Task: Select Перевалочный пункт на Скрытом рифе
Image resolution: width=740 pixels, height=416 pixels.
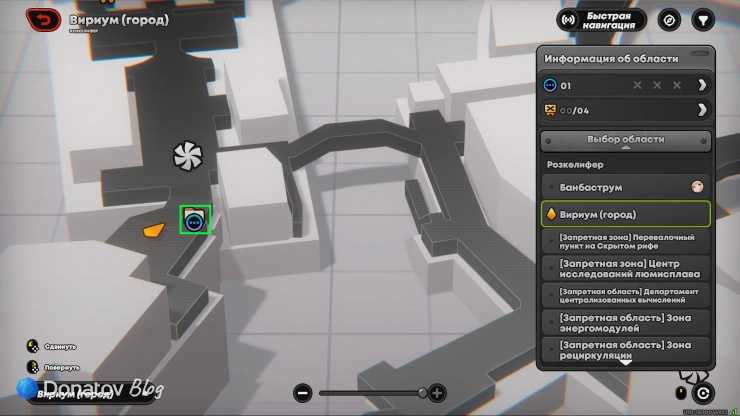Action: 626,241
